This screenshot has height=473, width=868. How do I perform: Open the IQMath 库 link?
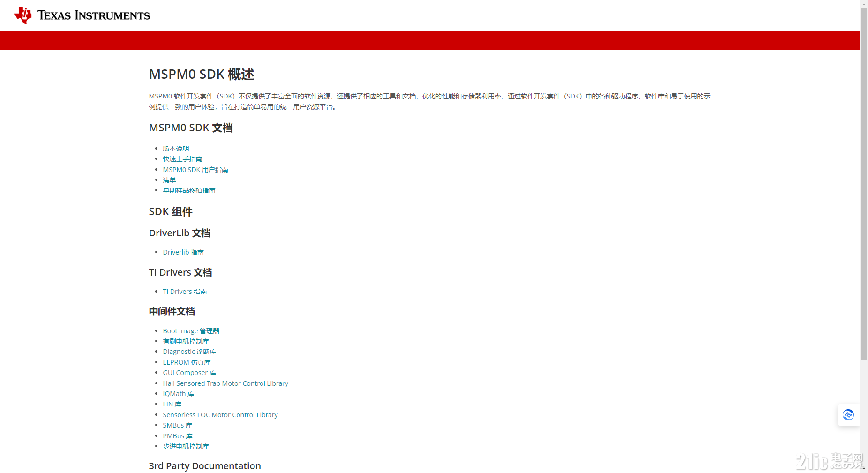click(x=178, y=394)
